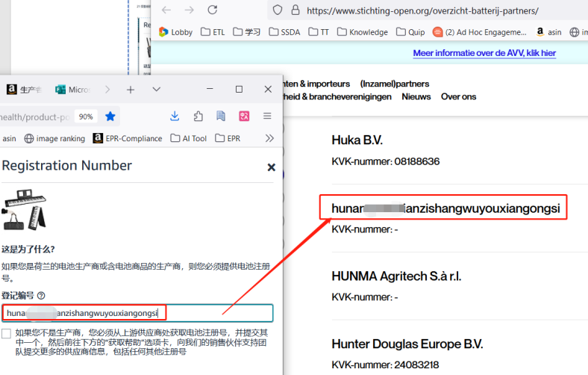This screenshot has height=375, width=588.
Task: Focus the 登记编号 registration number input
Action: point(137,313)
